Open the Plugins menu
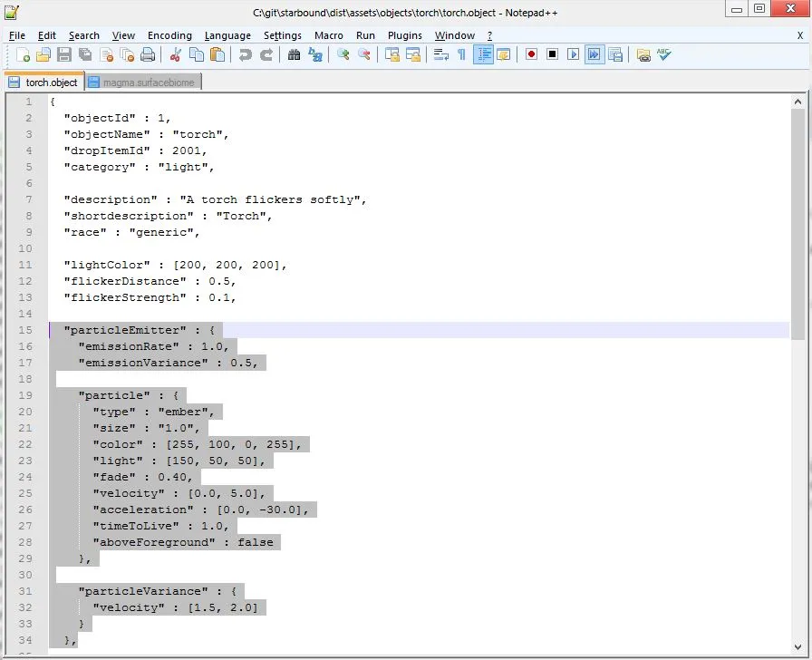This screenshot has height=660, width=812. [x=404, y=35]
